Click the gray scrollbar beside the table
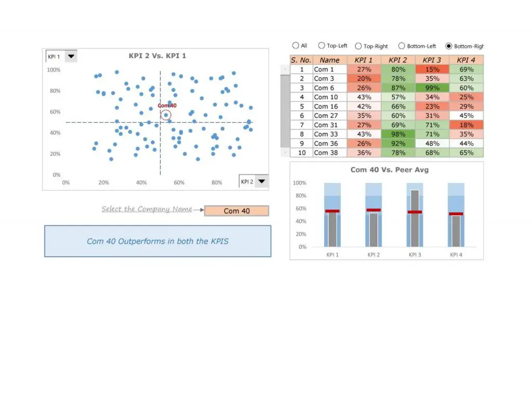The image size is (532, 411). (x=285, y=107)
